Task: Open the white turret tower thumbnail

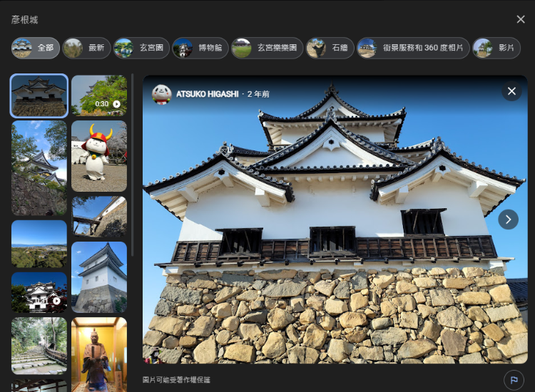Action: (99, 277)
